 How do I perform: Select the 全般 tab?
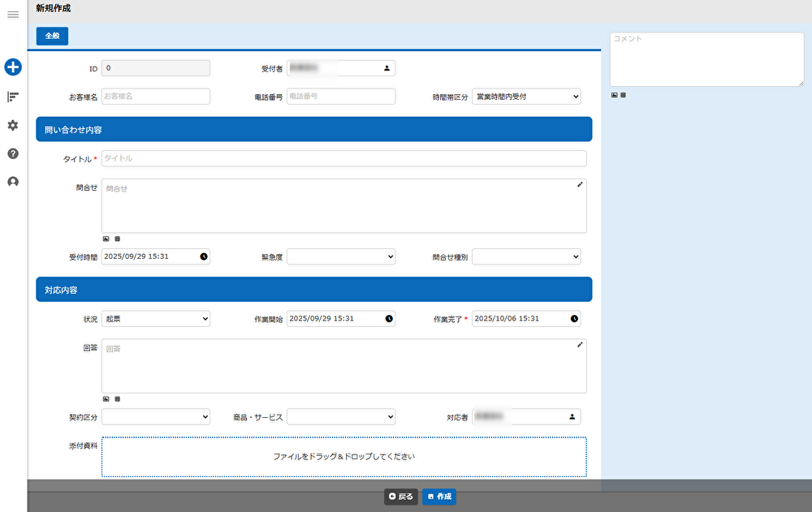52,36
